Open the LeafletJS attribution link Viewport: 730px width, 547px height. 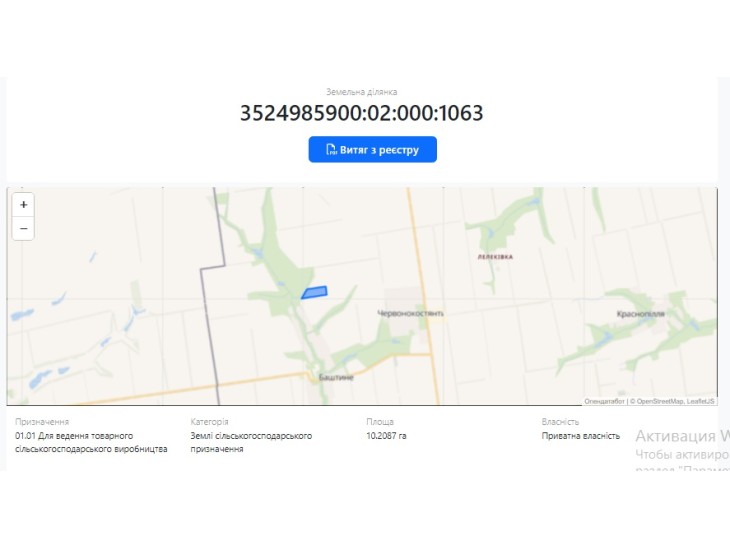tap(701, 401)
